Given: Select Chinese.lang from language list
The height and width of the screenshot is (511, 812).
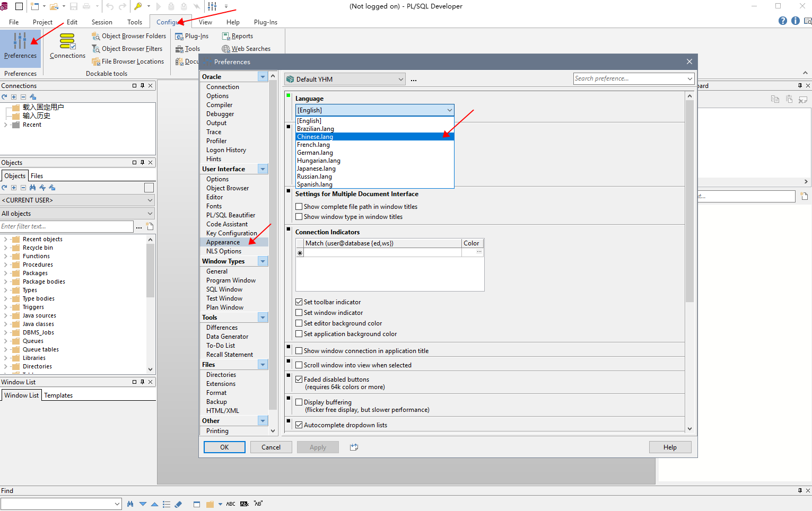Looking at the screenshot, I should pos(374,137).
